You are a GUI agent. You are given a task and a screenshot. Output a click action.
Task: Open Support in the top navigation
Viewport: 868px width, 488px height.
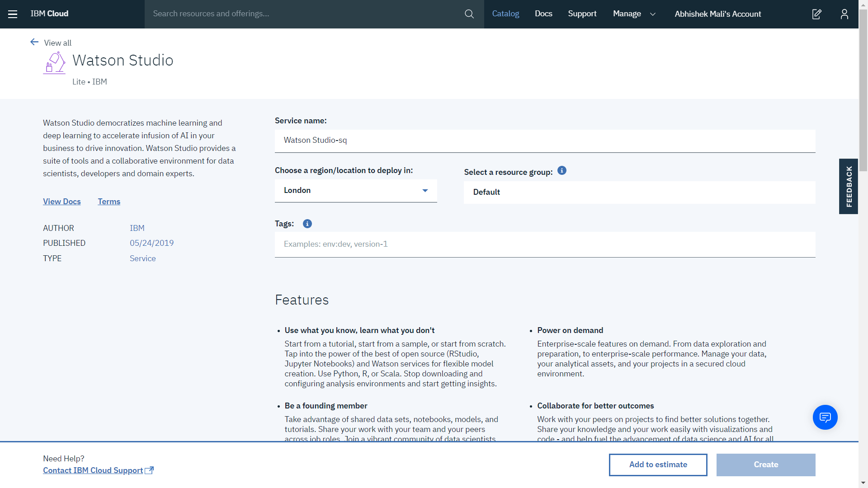(582, 14)
